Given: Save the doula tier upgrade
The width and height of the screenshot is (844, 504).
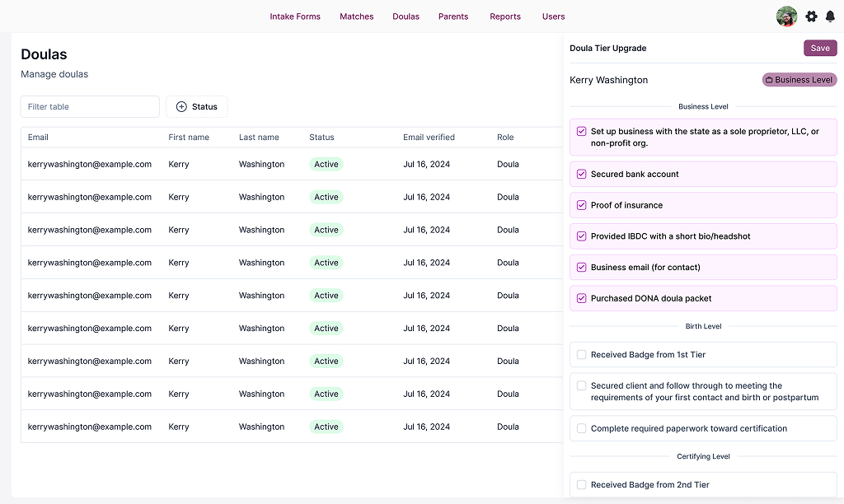Looking at the screenshot, I should (820, 48).
